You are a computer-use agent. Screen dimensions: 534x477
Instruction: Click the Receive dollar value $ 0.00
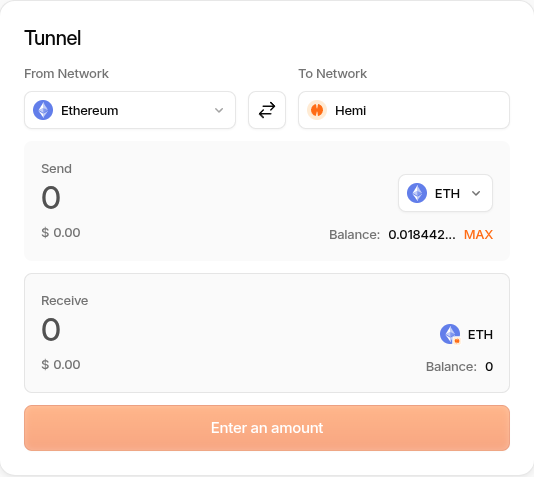click(x=61, y=365)
